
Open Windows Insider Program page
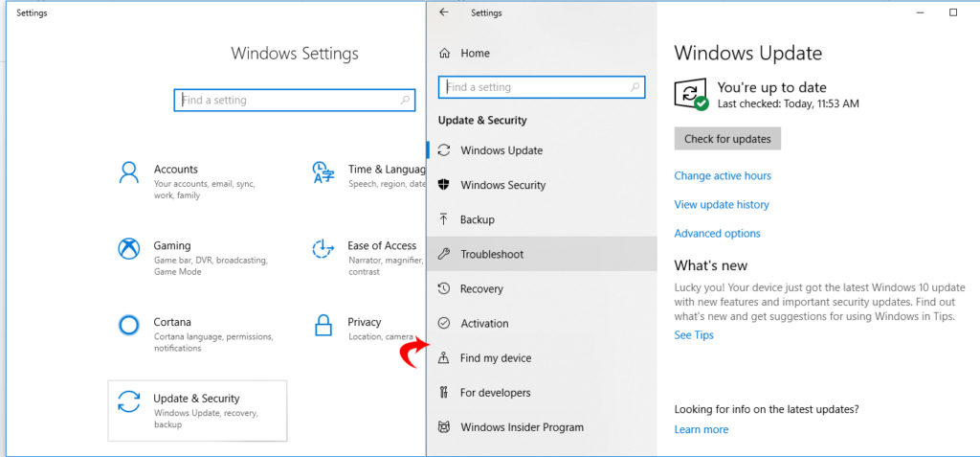pyautogui.click(x=522, y=427)
